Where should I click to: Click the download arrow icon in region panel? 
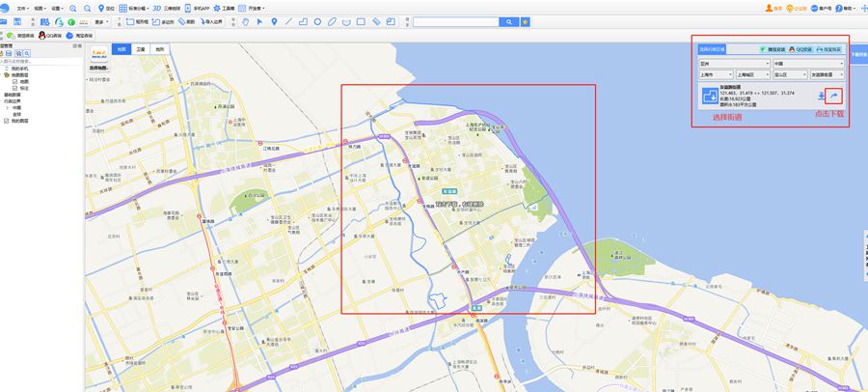tap(821, 96)
